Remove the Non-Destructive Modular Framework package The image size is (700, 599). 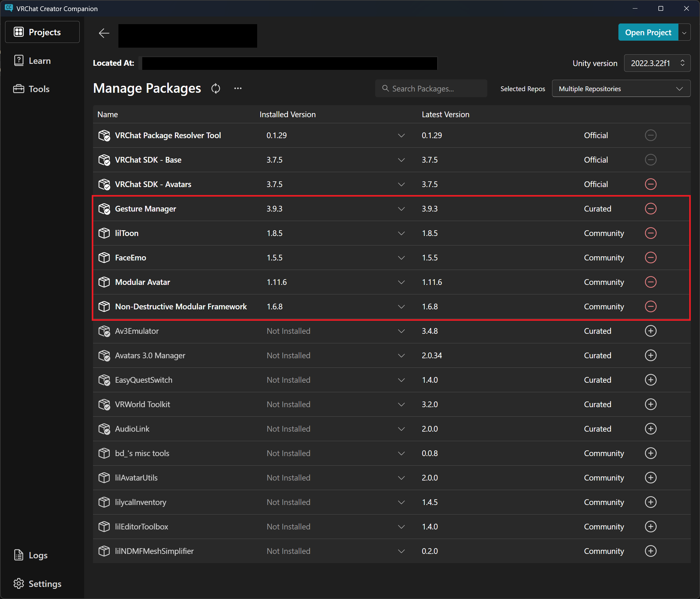pos(650,306)
